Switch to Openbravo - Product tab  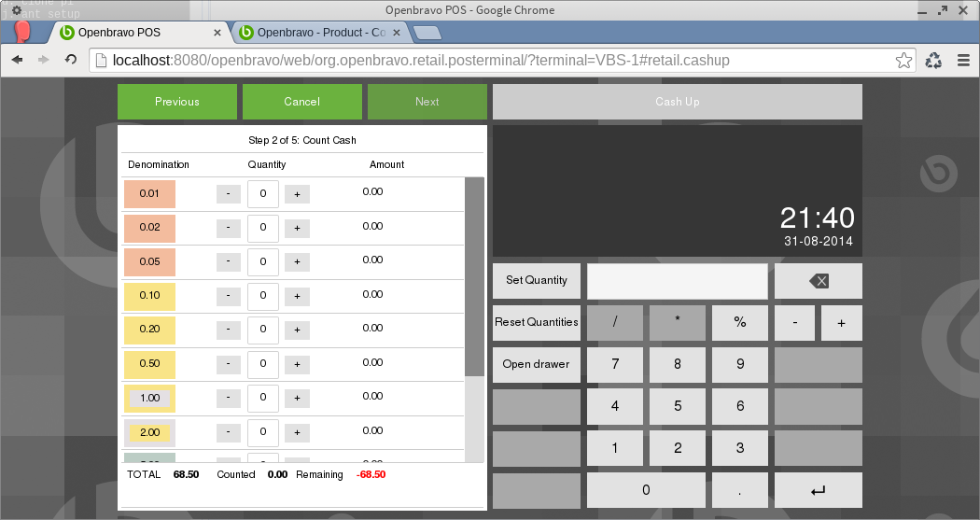[x=321, y=33]
